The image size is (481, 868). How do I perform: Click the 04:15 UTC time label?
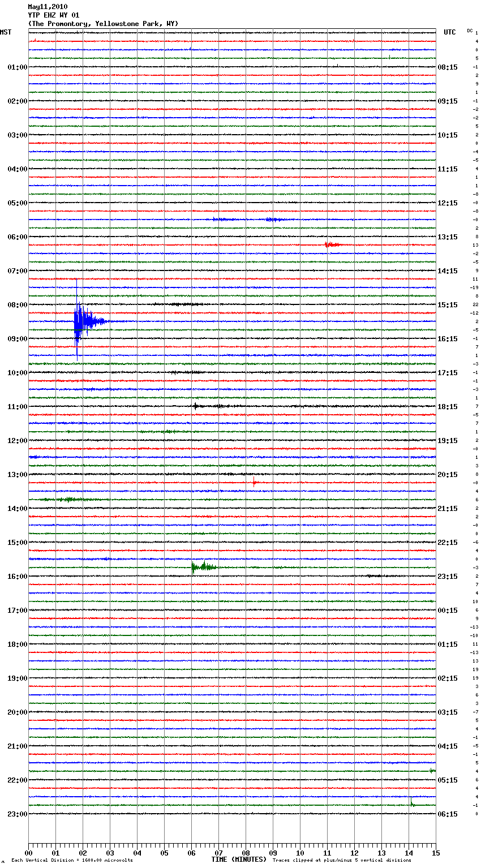tap(448, 746)
